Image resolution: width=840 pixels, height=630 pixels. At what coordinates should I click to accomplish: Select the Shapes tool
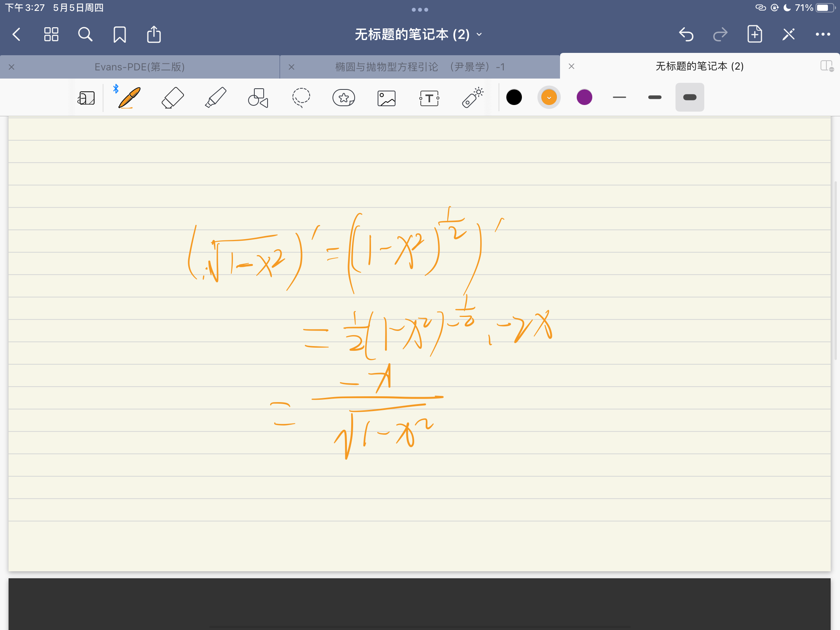258,98
